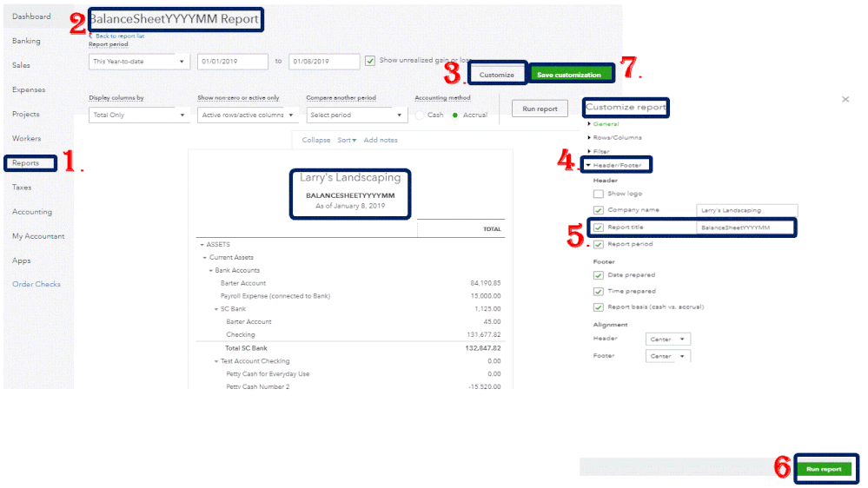The width and height of the screenshot is (868, 488).
Task: Click the end date field 01/08/2019
Action: pyautogui.click(x=324, y=62)
